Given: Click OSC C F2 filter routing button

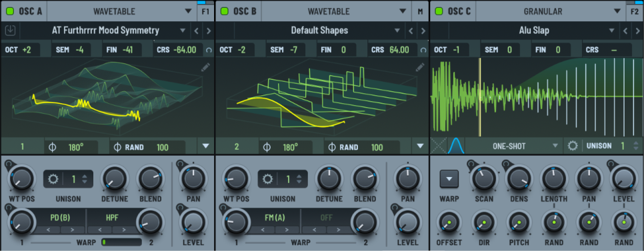Looking at the screenshot, I should point(635,11).
